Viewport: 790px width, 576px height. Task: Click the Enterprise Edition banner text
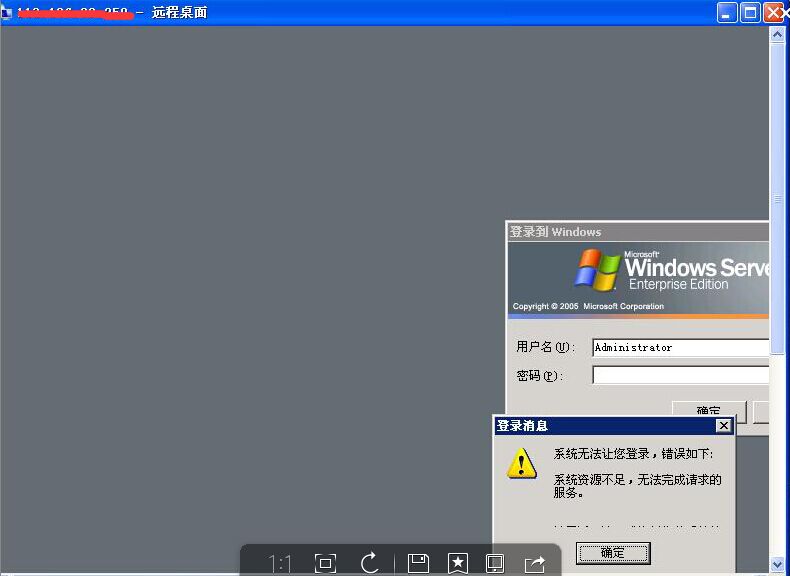[x=678, y=284]
